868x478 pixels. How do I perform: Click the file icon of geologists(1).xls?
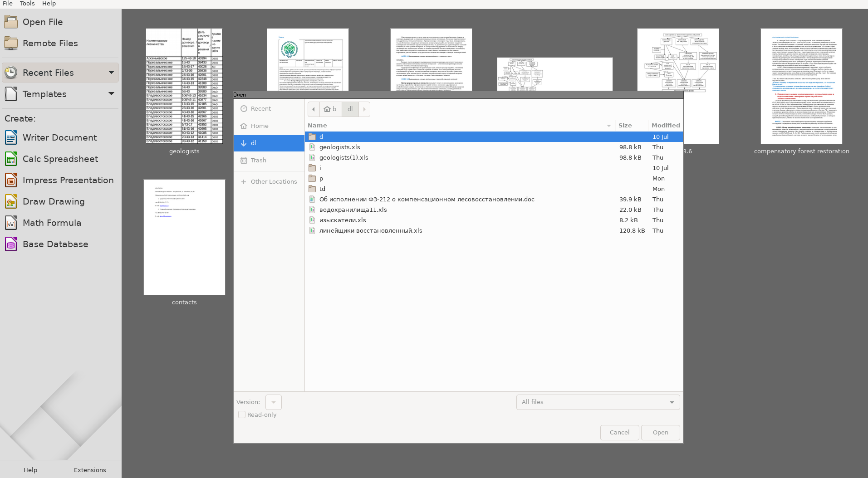312,157
